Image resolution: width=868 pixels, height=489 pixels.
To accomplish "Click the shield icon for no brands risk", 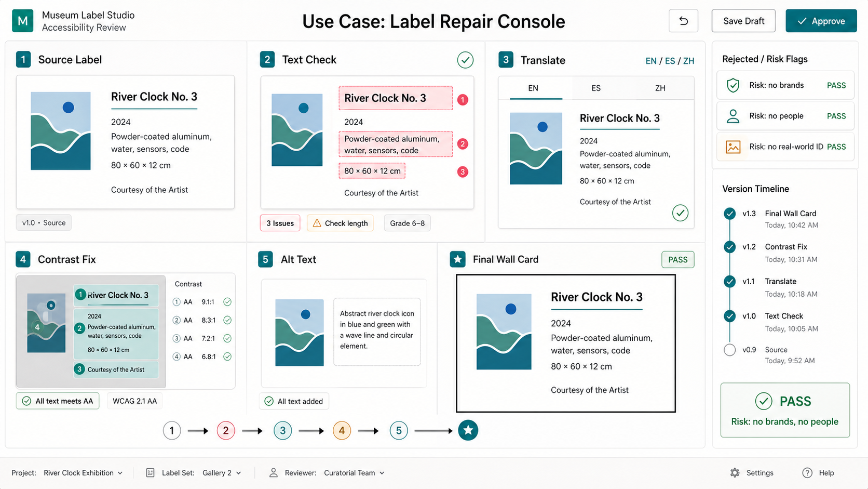I will [x=733, y=85].
